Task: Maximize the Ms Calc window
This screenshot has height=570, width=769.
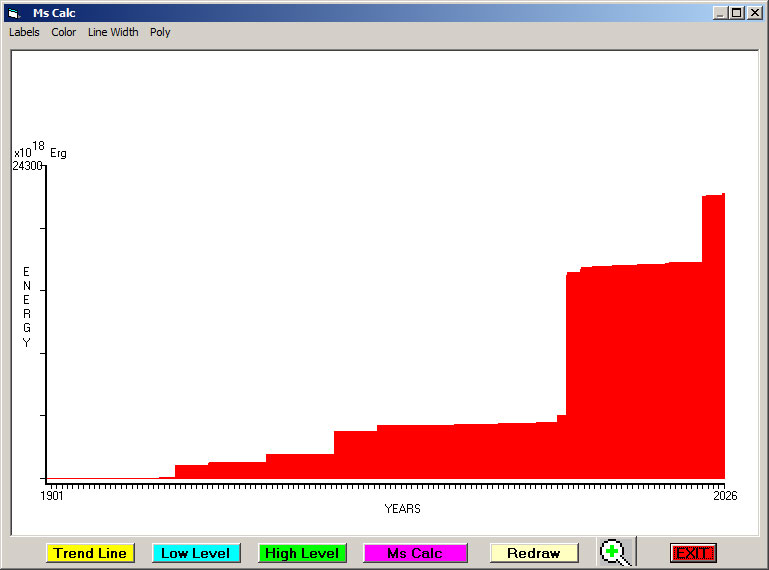Action: (x=737, y=13)
